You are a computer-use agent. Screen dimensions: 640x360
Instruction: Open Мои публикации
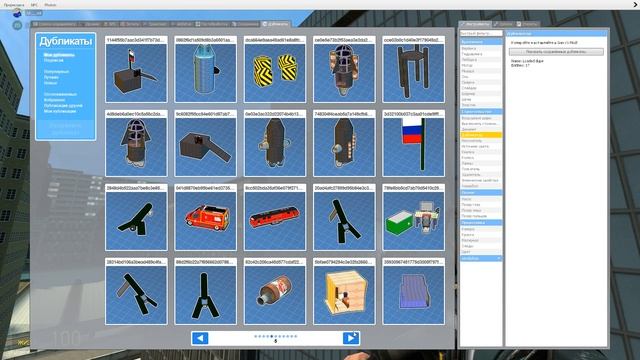click(x=60, y=111)
